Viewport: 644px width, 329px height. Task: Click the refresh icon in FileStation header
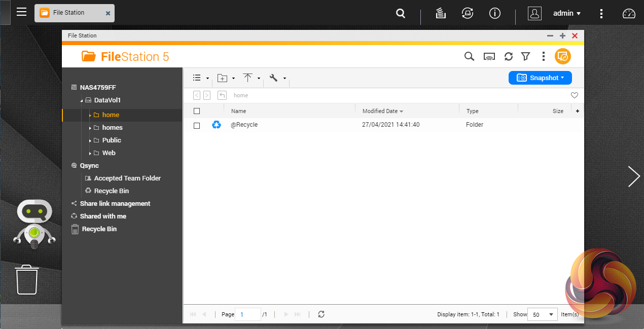pyautogui.click(x=508, y=56)
